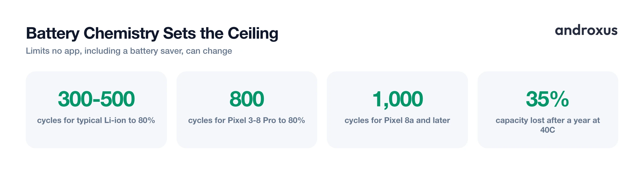Select the typical Li-ion cycles label
This screenshot has width=644, height=174.
[96, 120]
